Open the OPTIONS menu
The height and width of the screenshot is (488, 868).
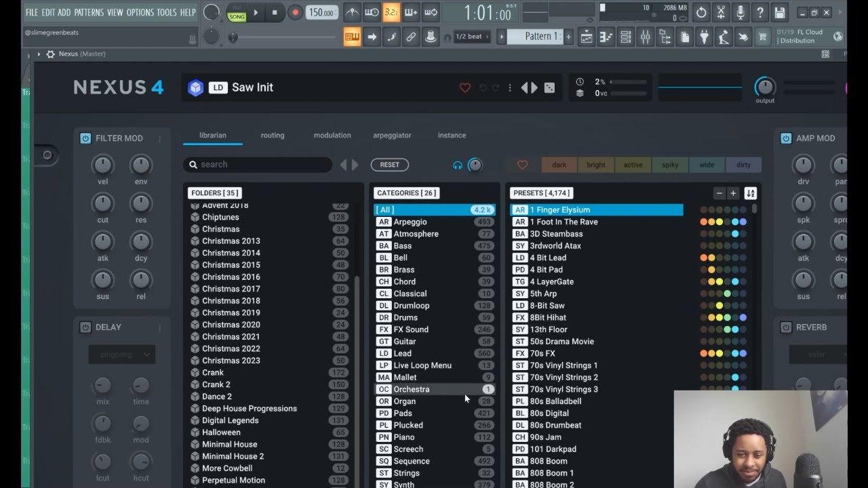pyautogui.click(x=140, y=13)
